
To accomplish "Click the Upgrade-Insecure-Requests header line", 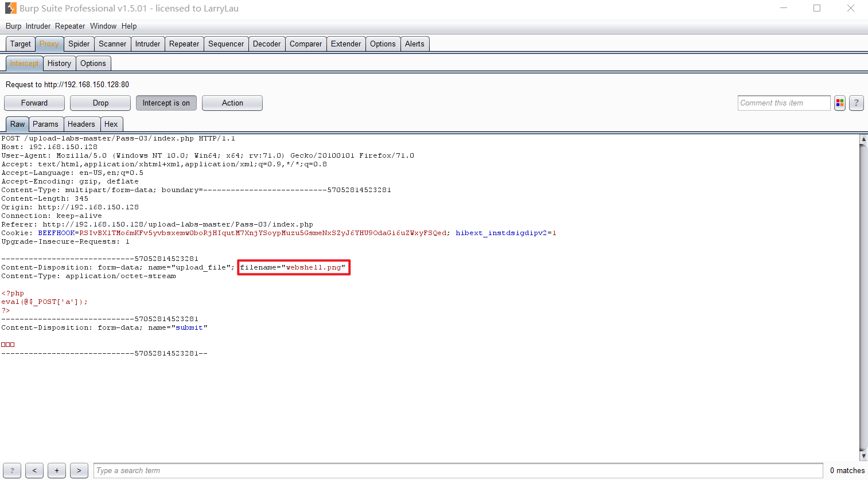I will coord(65,241).
